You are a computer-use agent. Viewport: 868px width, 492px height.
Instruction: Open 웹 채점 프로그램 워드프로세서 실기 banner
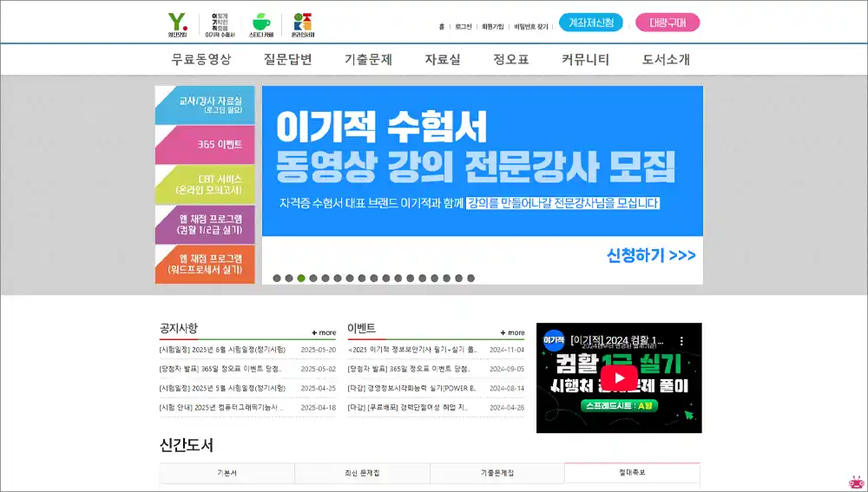(205, 264)
